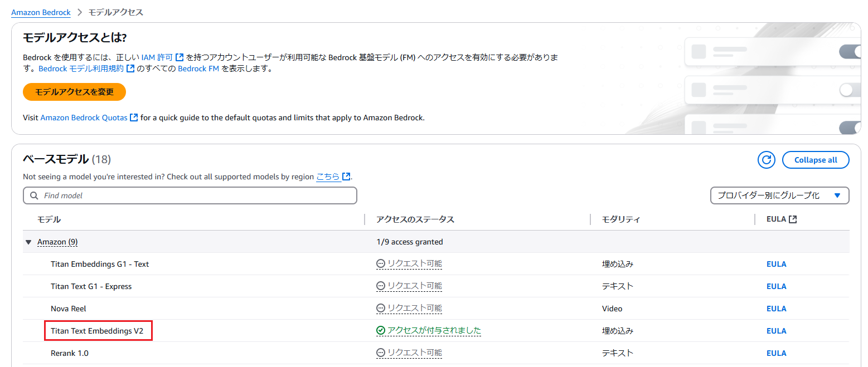Click the Titan Embeddings G1 - Text model name
868x367 pixels.
[100, 264]
